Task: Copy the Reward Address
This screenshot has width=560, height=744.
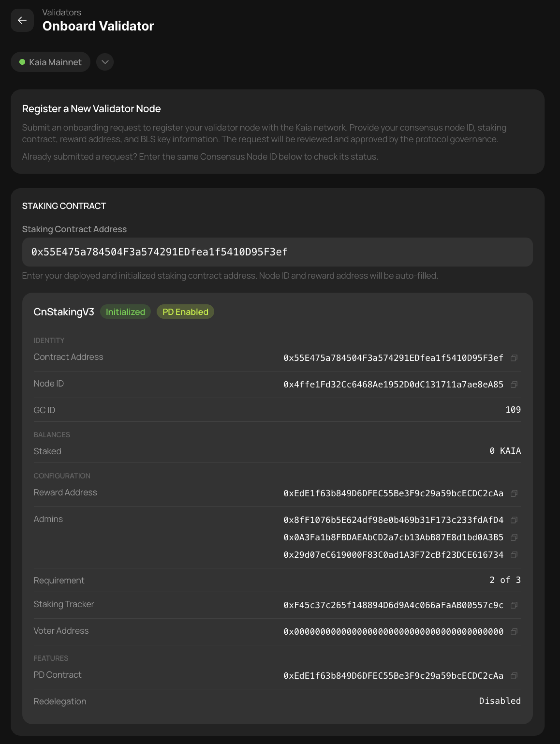Action: (x=514, y=493)
